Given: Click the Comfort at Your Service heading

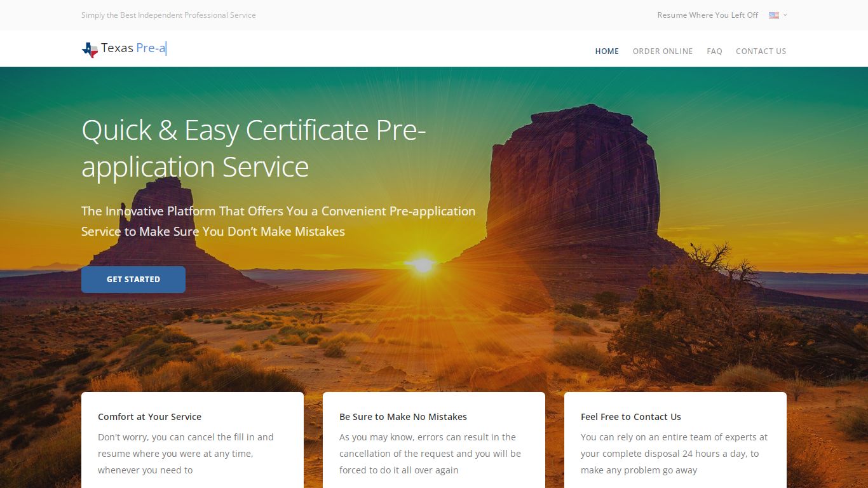Looking at the screenshot, I should tap(149, 417).
